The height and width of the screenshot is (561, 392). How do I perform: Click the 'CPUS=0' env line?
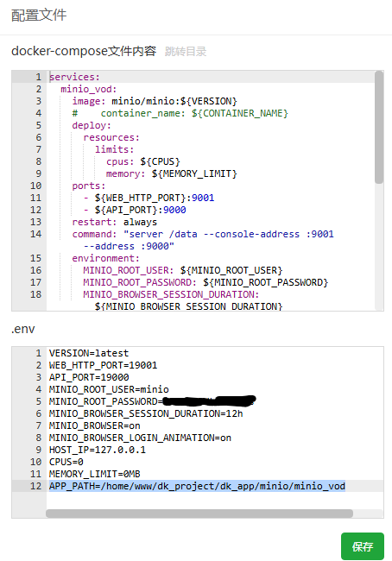click(66, 463)
